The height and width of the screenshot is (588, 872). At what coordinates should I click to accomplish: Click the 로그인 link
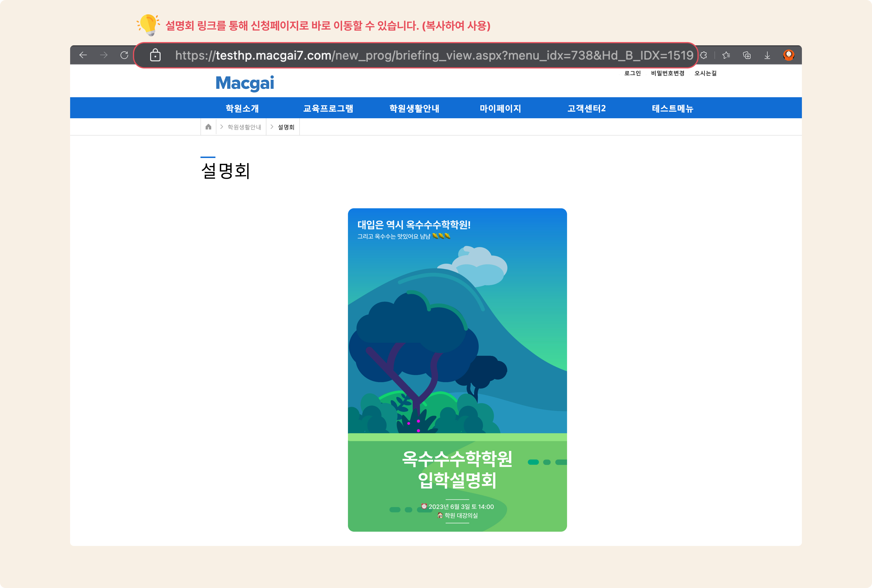click(633, 73)
